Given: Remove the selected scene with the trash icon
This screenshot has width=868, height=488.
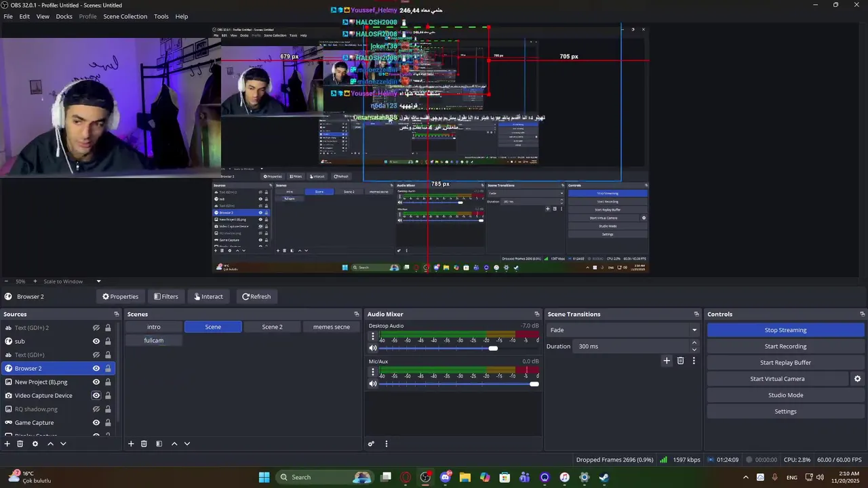Looking at the screenshot, I should coord(144,444).
